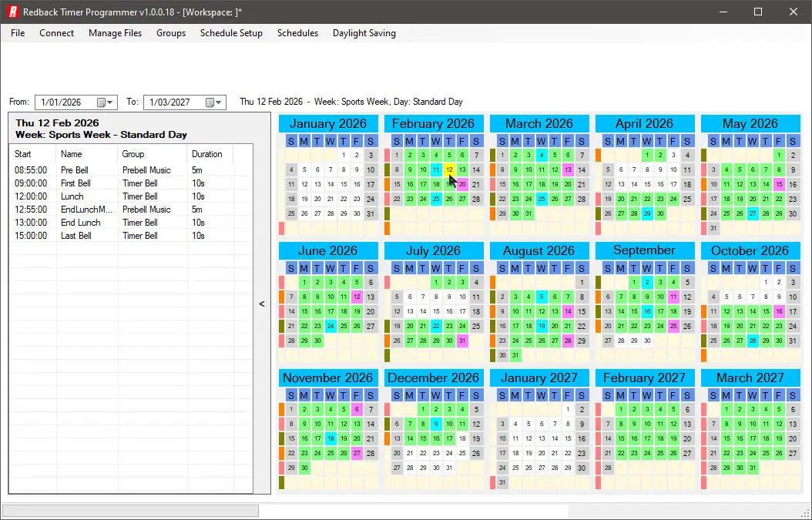Click the Start column header

(32, 154)
